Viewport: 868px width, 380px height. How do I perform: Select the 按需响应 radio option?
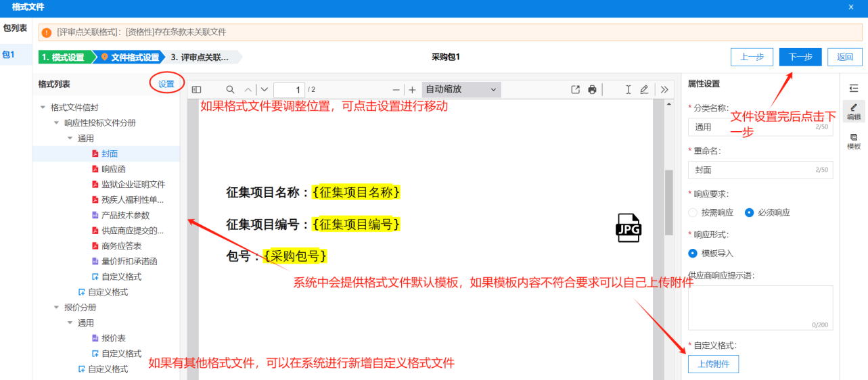point(693,212)
